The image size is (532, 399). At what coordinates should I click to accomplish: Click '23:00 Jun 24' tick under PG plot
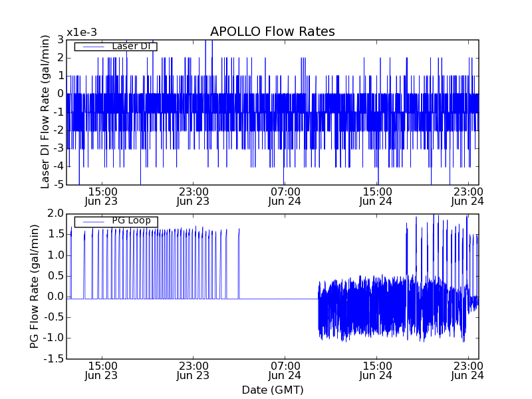(467, 371)
